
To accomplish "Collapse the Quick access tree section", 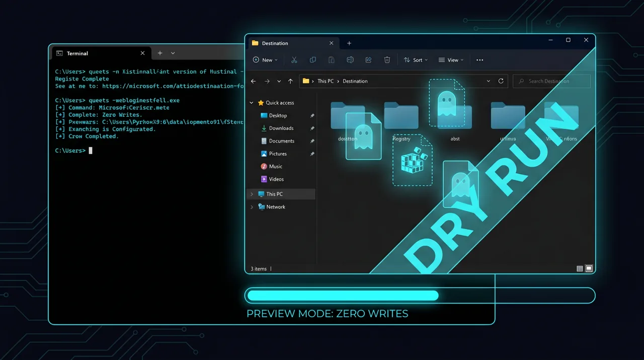I will [252, 103].
